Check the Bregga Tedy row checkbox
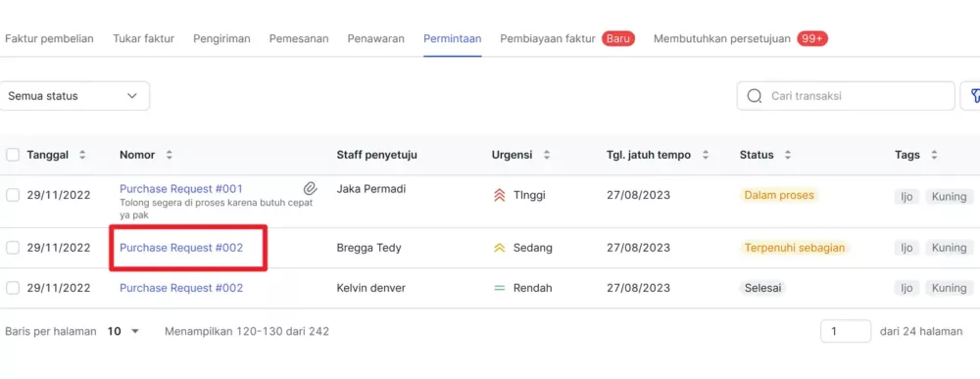This screenshot has width=980, height=379. point(13,248)
